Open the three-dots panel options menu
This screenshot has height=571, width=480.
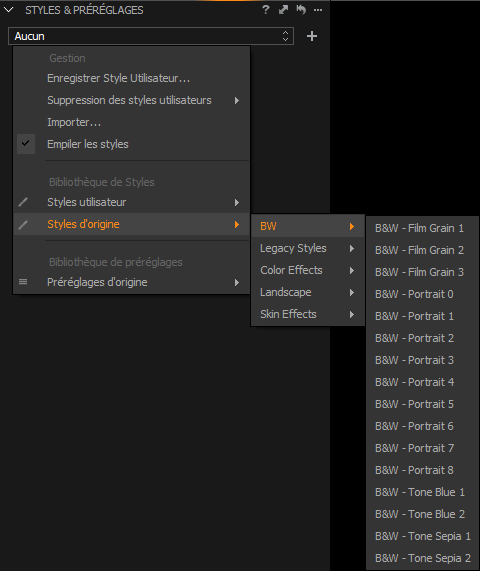pos(318,10)
